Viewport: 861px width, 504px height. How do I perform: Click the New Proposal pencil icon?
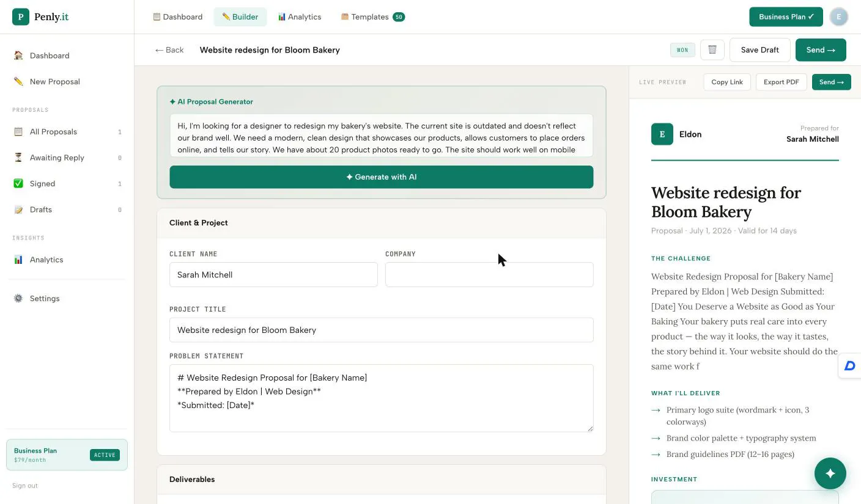tap(18, 81)
